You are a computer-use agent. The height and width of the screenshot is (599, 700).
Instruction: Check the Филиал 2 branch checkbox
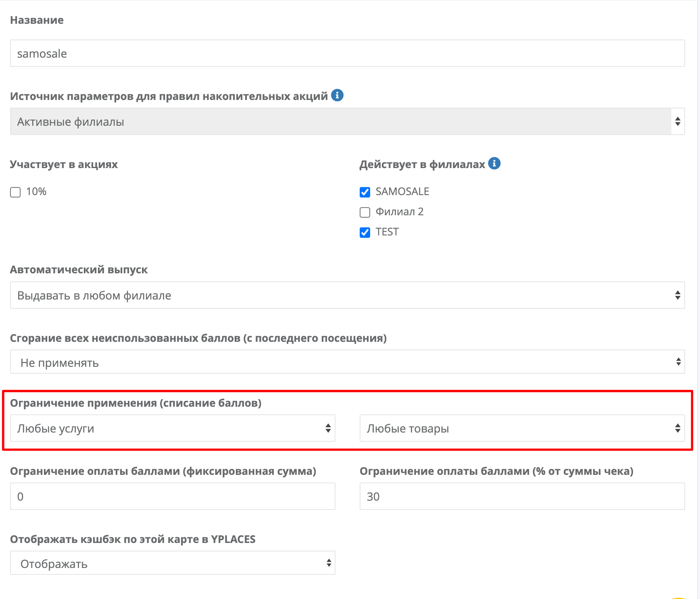click(x=365, y=212)
